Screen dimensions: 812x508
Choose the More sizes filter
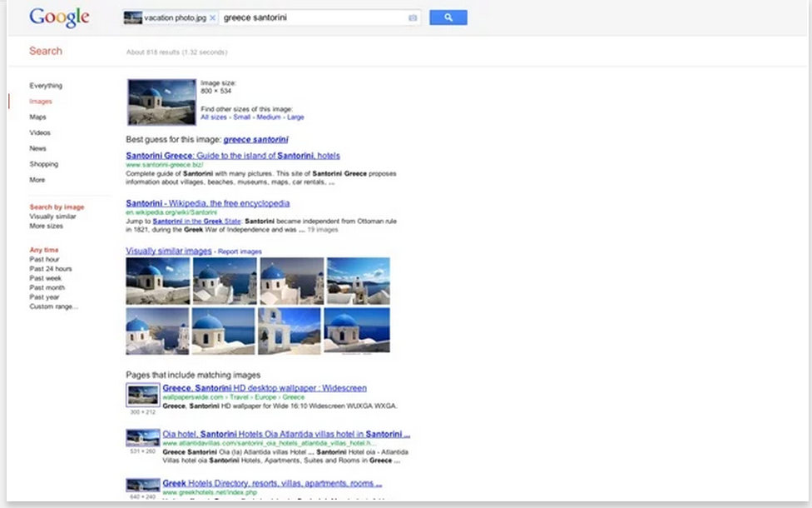(x=46, y=226)
